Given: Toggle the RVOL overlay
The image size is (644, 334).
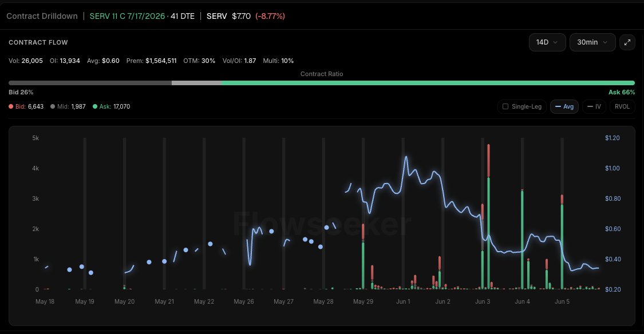Looking at the screenshot, I should coord(622,107).
